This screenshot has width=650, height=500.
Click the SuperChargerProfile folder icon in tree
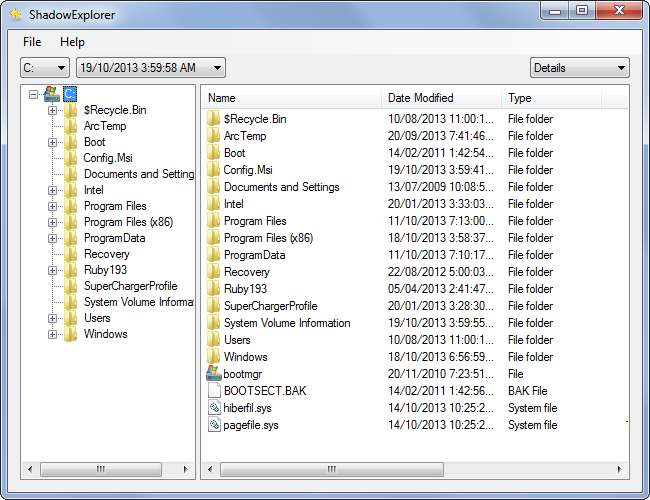[71, 286]
